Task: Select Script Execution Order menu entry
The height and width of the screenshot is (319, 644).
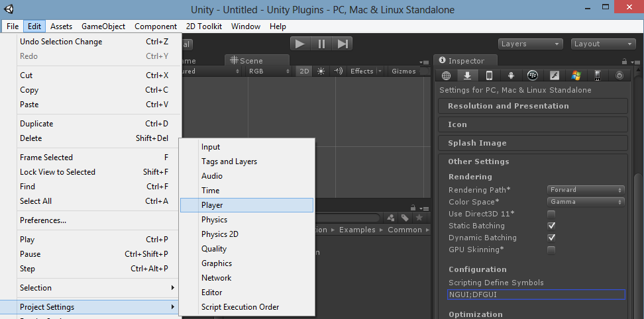Action: pos(240,307)
